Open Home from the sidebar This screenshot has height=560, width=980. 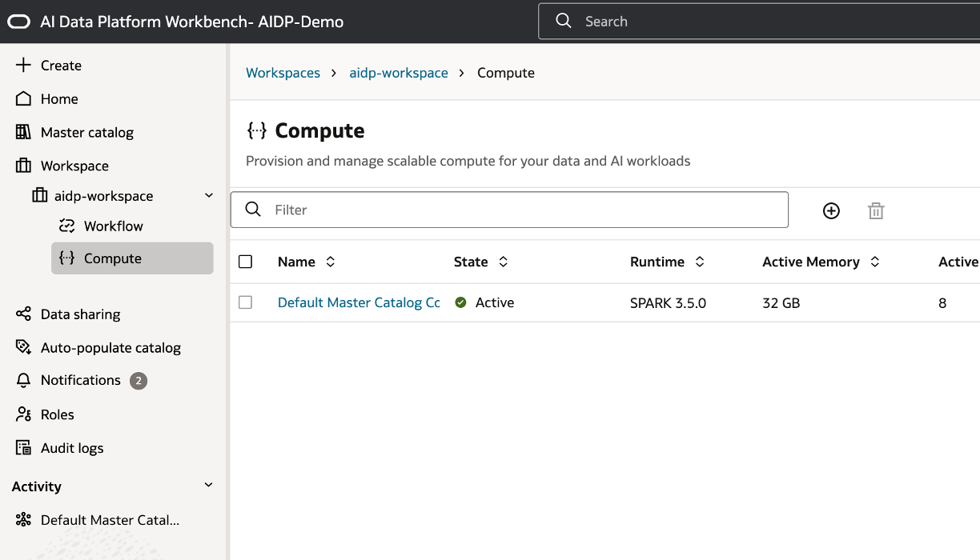click(x=59, y=99)
